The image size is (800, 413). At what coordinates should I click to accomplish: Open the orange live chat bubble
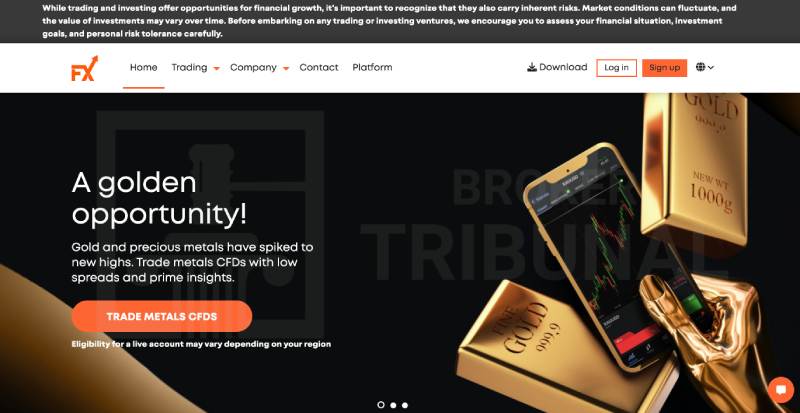[781, 391]
